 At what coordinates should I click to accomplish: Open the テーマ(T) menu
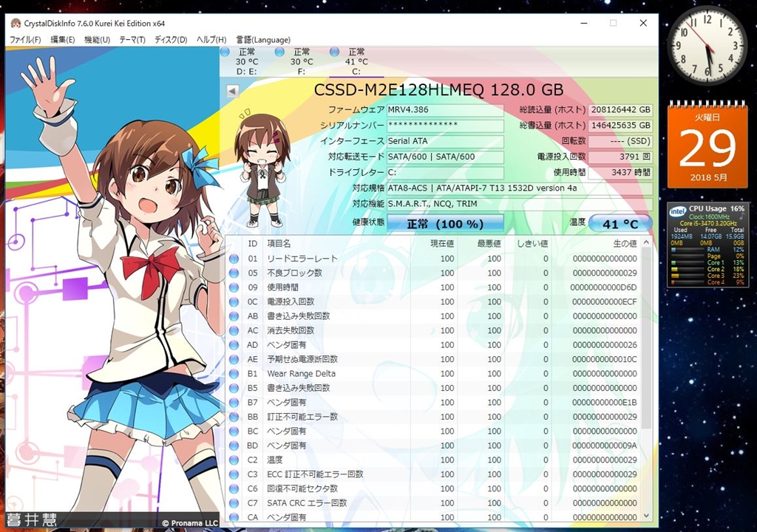[x=132, y=40]
